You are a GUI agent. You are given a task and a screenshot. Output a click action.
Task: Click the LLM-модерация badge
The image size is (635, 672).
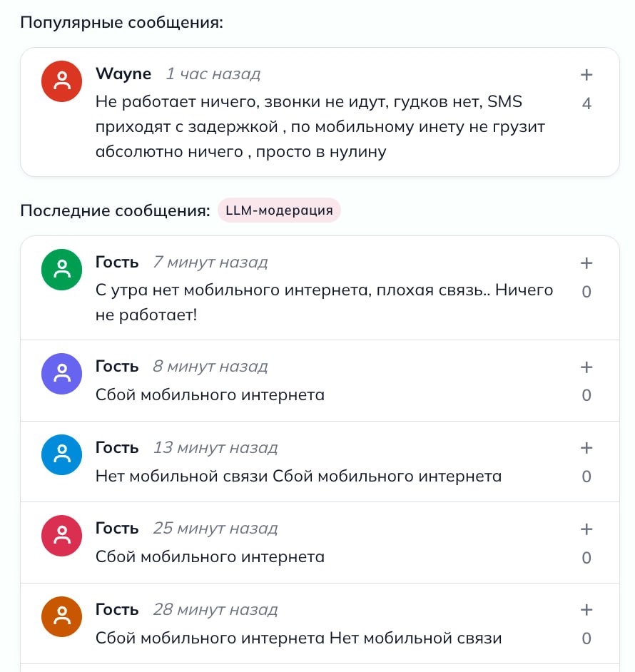tap(279, 210)
